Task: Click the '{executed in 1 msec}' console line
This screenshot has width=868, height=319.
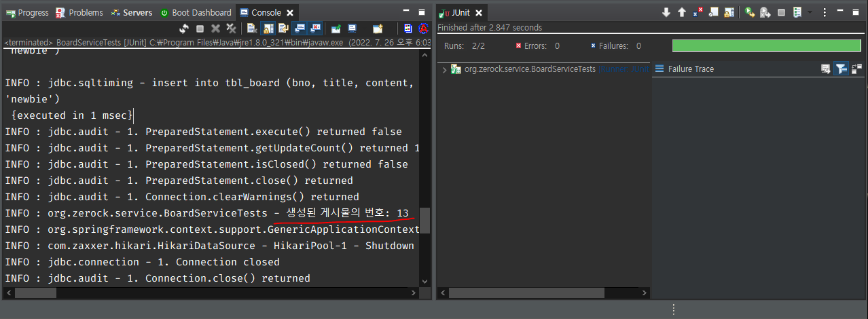Action: [71, 115]
